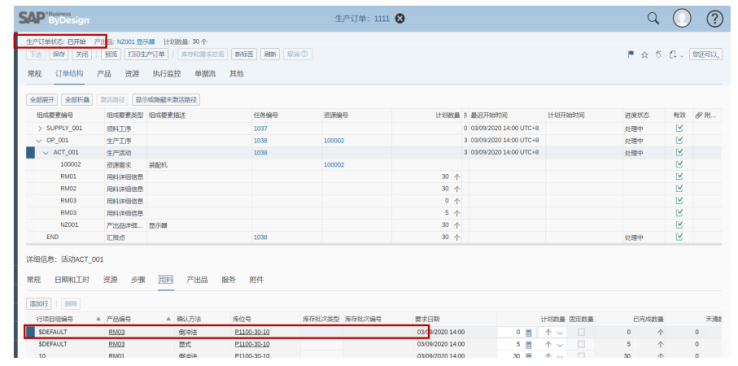The image size is (738, 366).
Task: Open unit dropdown in second $DEFAULT row
Action: point(560,344)
